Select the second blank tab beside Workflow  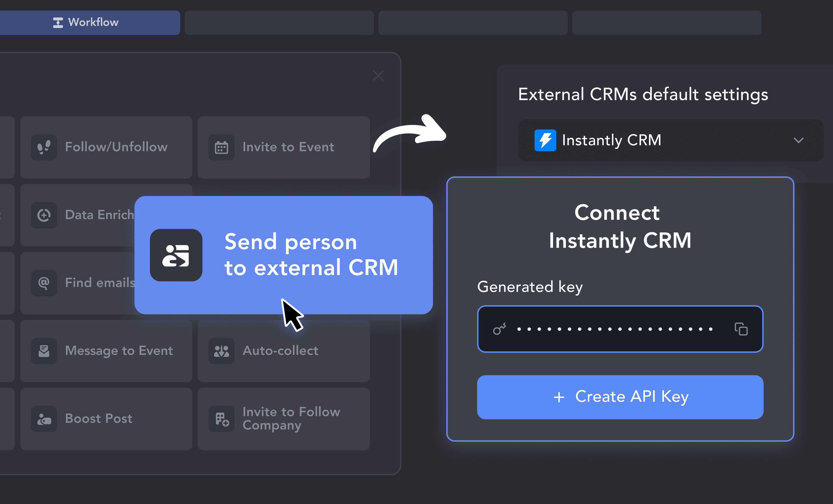[x=473, y=23]
